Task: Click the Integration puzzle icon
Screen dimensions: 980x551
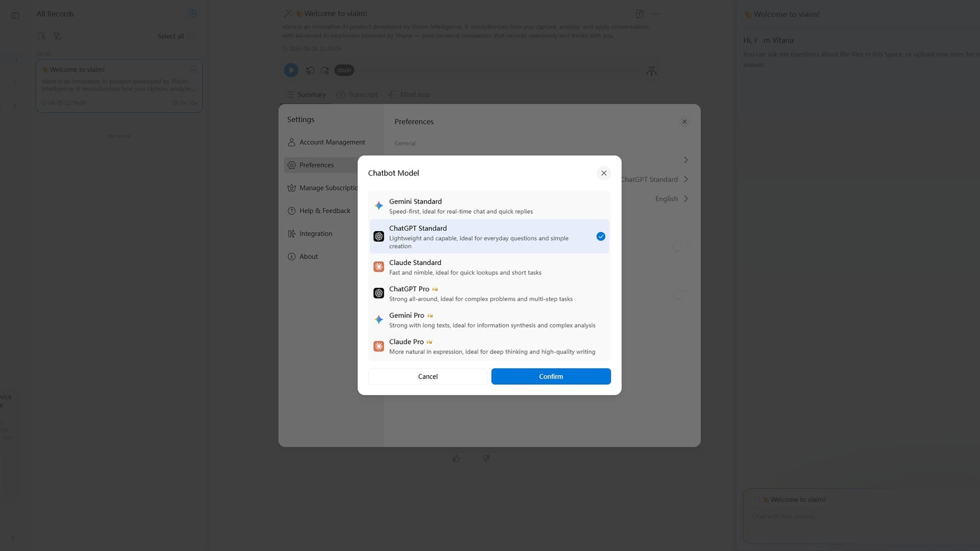Action: [x=291, y=234]
